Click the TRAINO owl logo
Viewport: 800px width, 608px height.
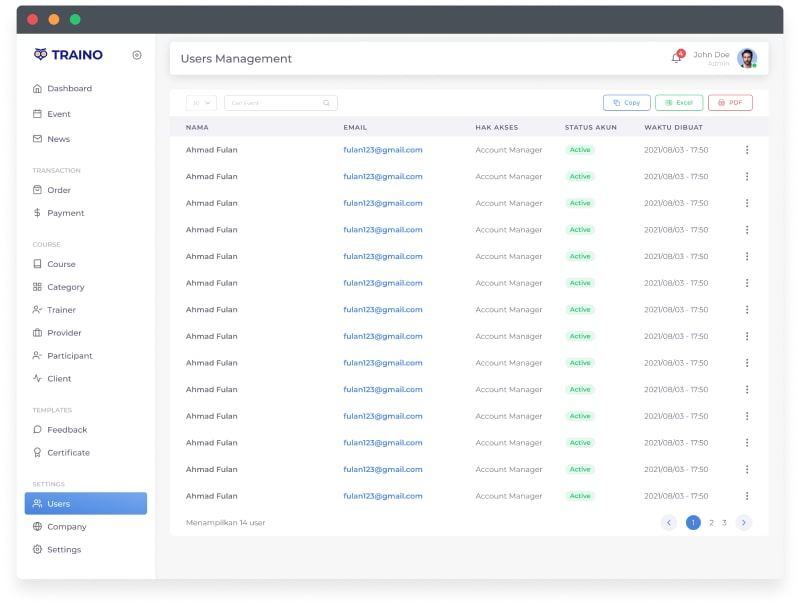pos(41,55)
